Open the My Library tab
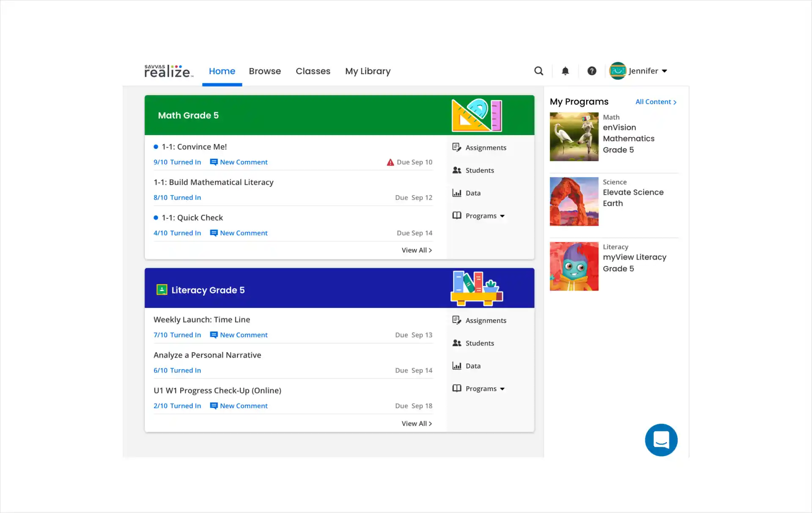The height and width of the screenshot is (513, 812). [x=368, y=71]
